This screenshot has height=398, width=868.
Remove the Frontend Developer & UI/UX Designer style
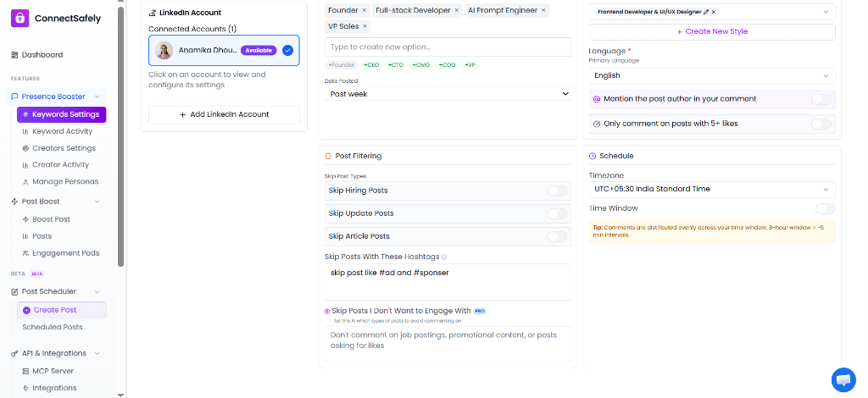pos(714,12)
